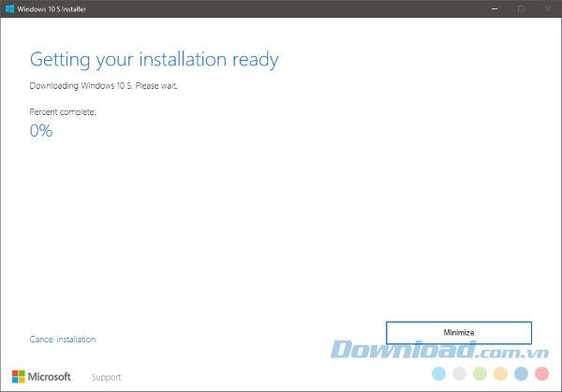562x392 pixels.
Task: Click the Microsoft logo
Action: pos(41,377)
